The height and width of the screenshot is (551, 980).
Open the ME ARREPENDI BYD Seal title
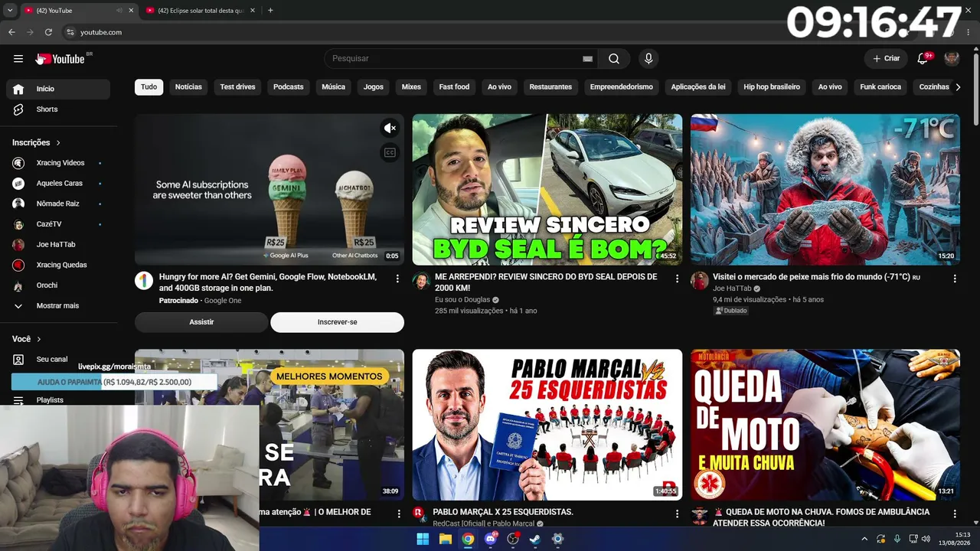point(546,282)
